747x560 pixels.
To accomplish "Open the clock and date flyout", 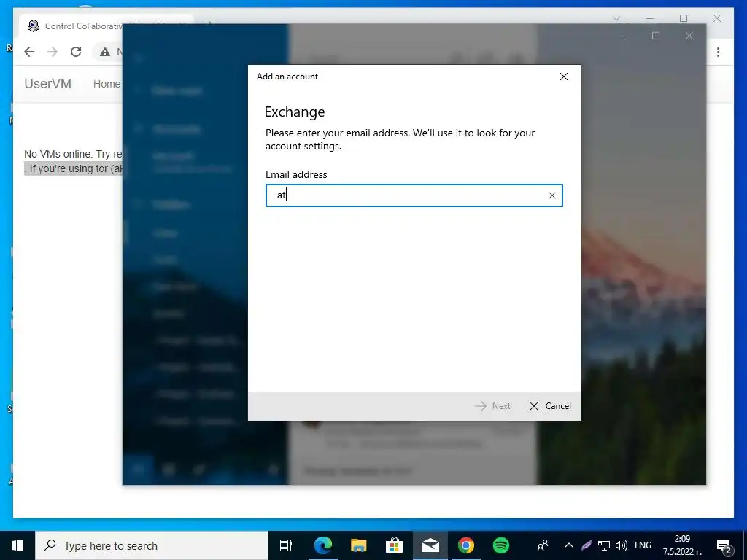I will [682, 545].
